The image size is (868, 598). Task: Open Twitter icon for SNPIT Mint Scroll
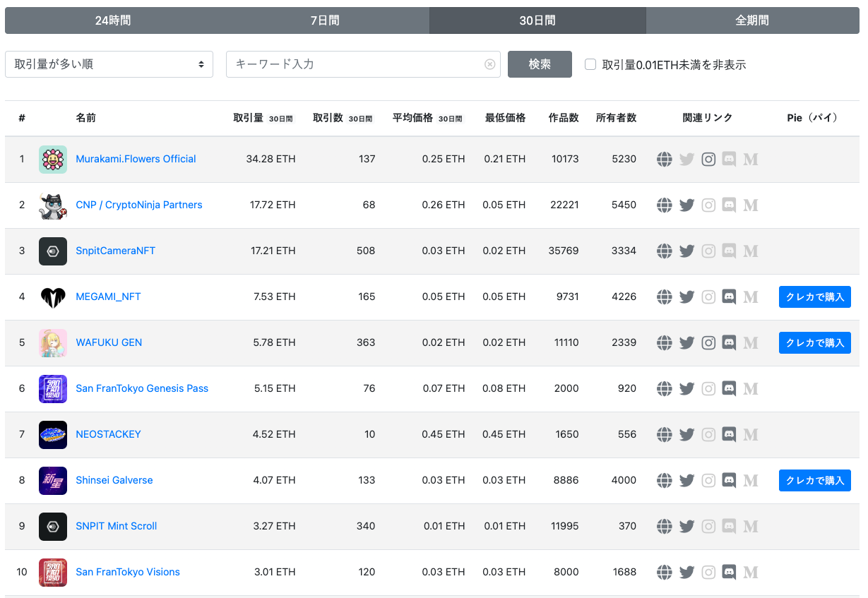pos(686,526)
